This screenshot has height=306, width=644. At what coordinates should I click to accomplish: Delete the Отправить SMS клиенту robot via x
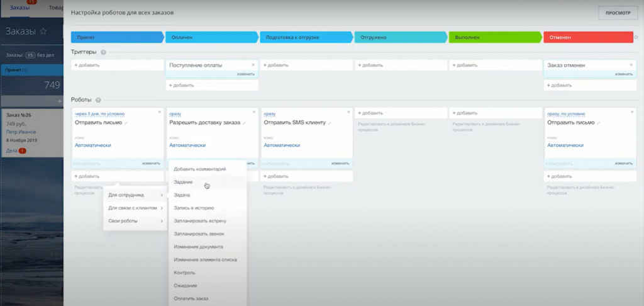click(348, 112)
